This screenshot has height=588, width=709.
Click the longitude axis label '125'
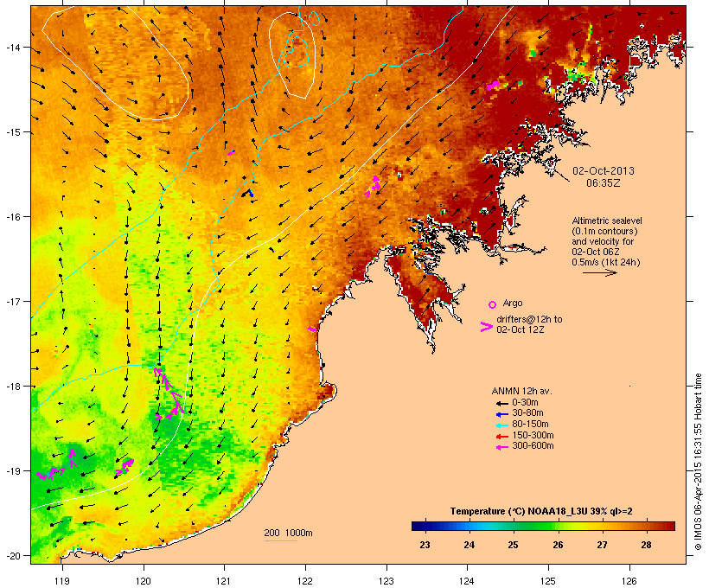548,580
